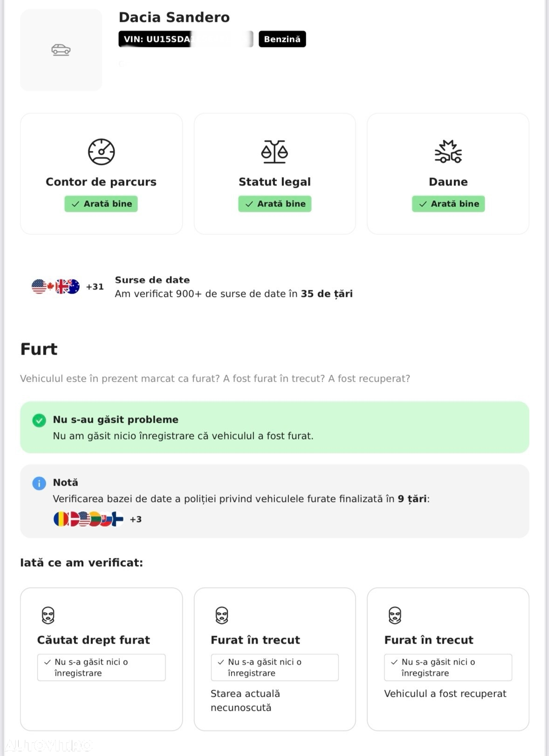
Task: Click Arată bine badge under Contor de parcurs
Action: tap(101, 204)
